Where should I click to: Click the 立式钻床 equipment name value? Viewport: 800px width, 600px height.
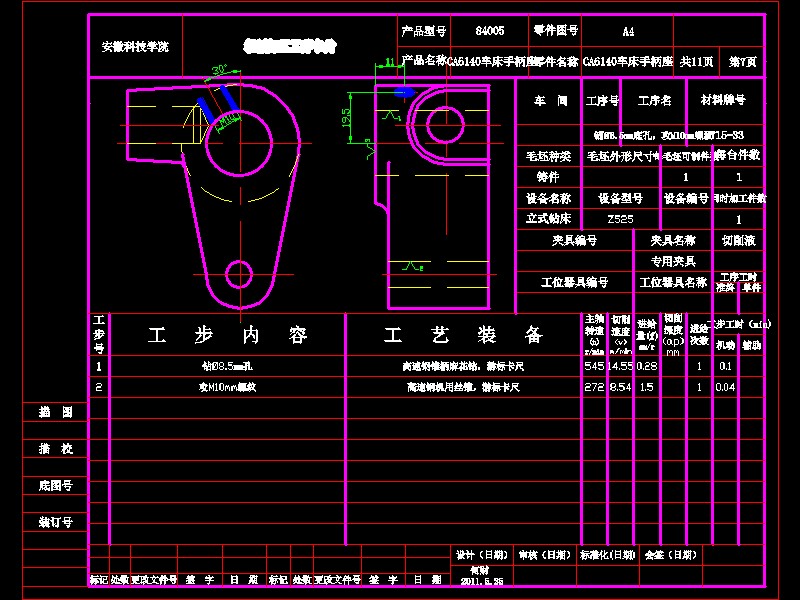coord(548,219)
